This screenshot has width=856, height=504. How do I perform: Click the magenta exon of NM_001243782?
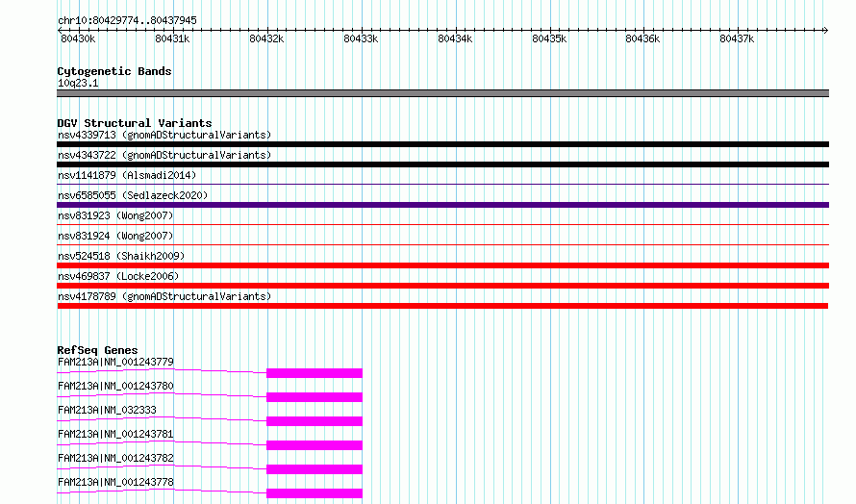315,469
